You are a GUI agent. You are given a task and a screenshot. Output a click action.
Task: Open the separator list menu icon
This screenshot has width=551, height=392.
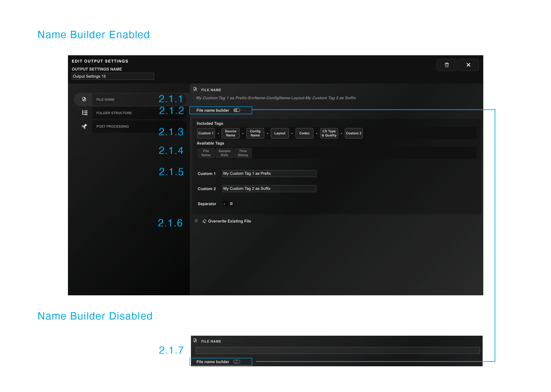pos(231,204)
